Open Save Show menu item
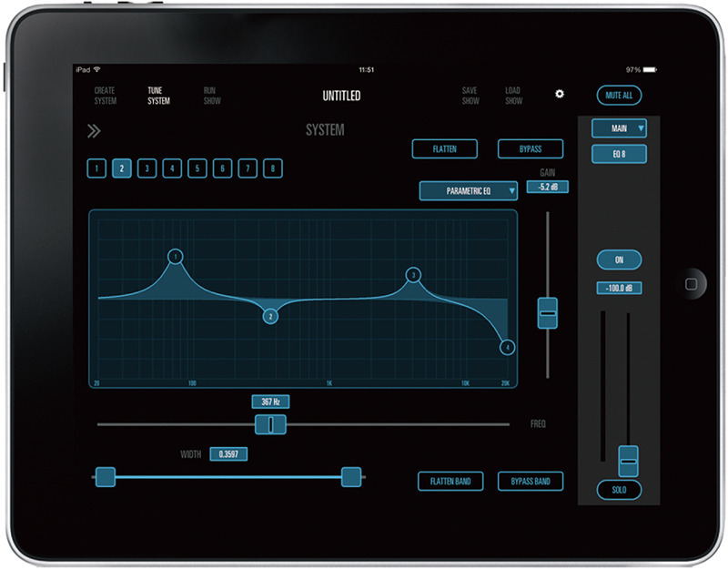This screenshot has height=570, width=728. 470,96
